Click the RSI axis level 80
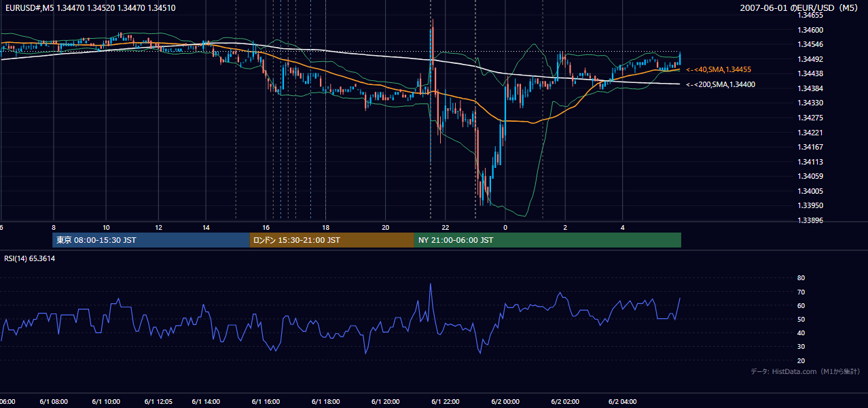The width and height of the screenshot is (868, 408). point(801,278)
